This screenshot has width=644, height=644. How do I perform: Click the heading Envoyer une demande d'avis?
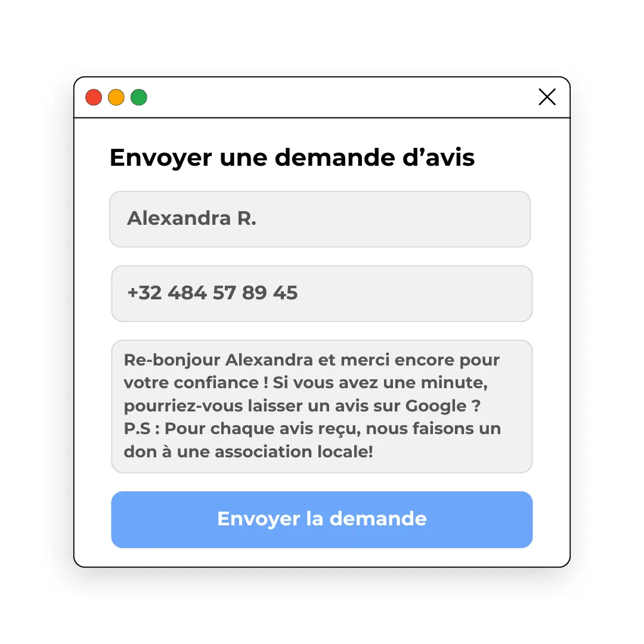[292, 158]
